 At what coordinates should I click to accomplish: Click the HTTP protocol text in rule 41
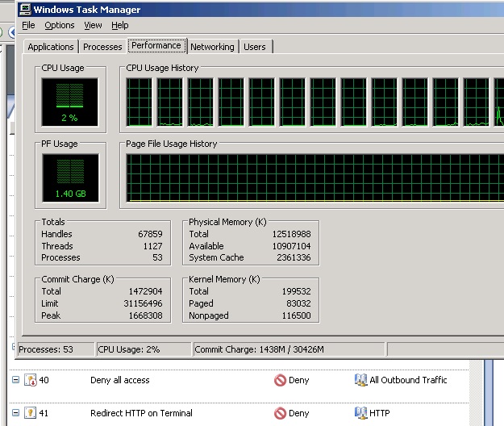pos(380,413)
